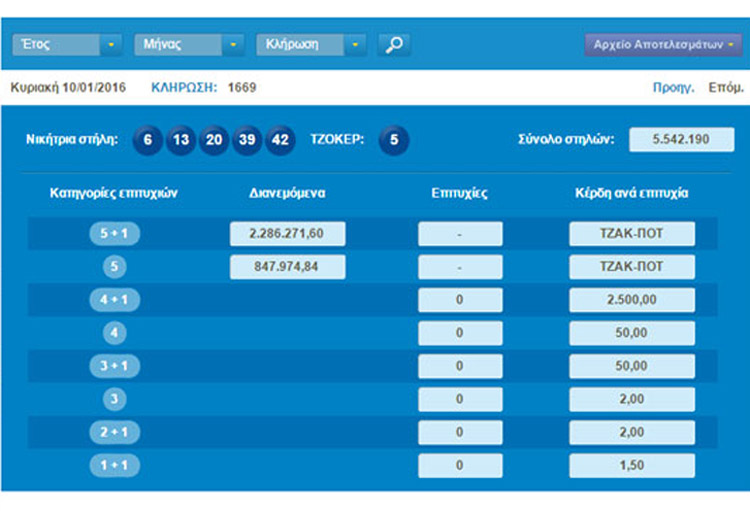Click the 2,00 winnings in row 2+1
The width and height of the screenshot is (750, 511).
(x=632, y=432)
